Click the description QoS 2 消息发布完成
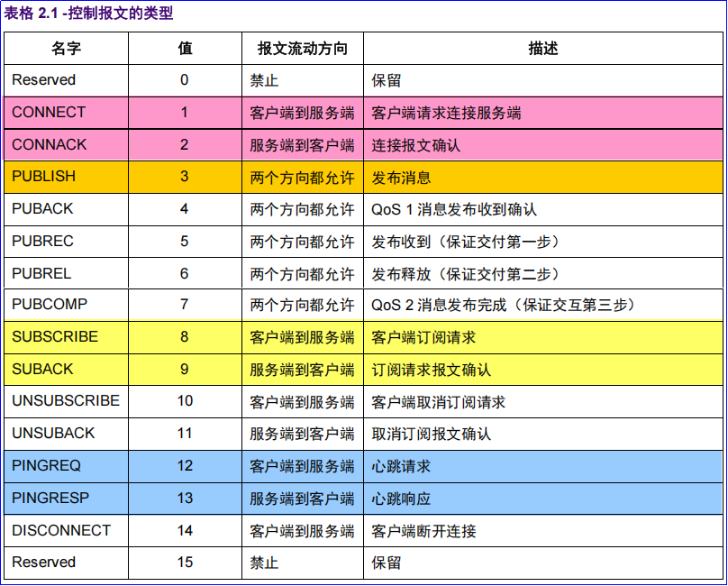 (439, 306)
